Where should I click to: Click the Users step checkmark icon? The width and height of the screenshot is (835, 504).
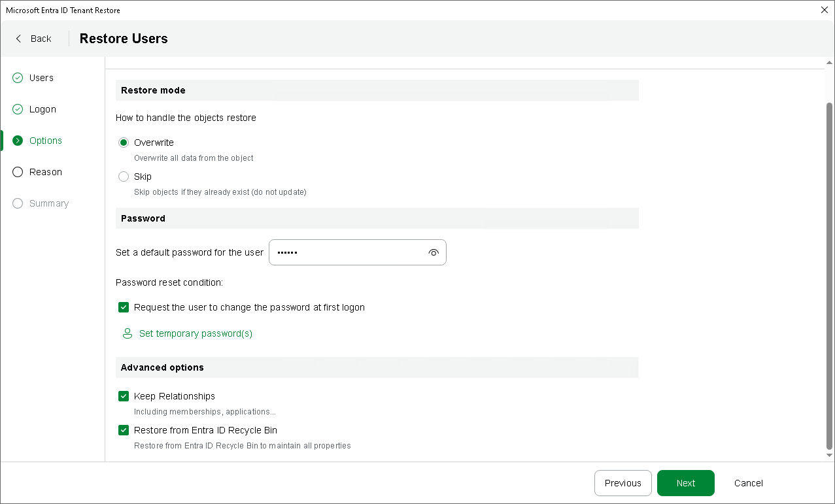[x=18, y=78]
